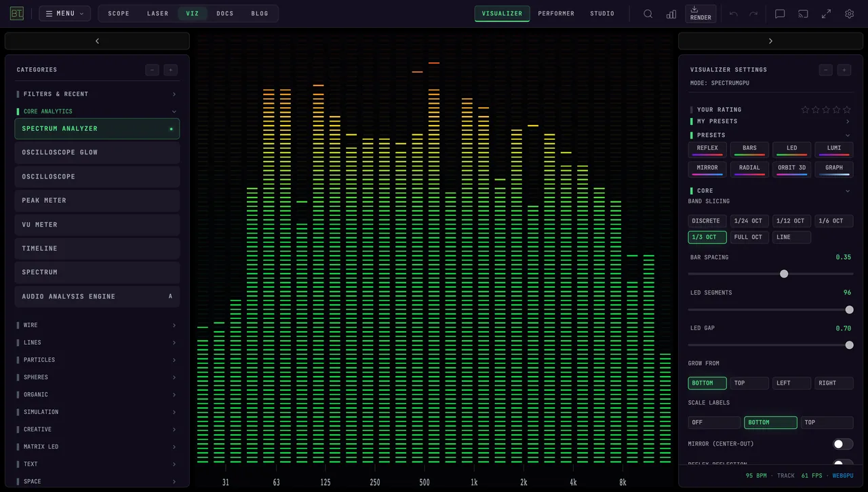
Task: Collapse the Core Analytics category
Action: coord(97,111)
